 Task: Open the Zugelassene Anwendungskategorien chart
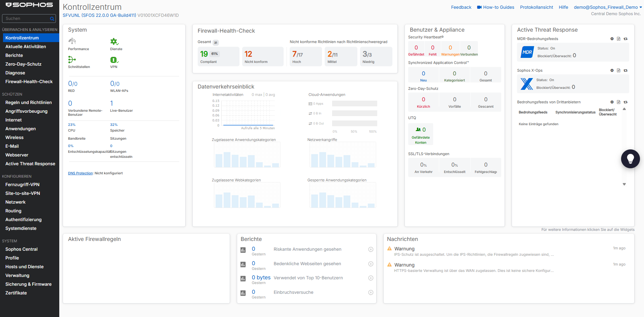coord(247,155)
